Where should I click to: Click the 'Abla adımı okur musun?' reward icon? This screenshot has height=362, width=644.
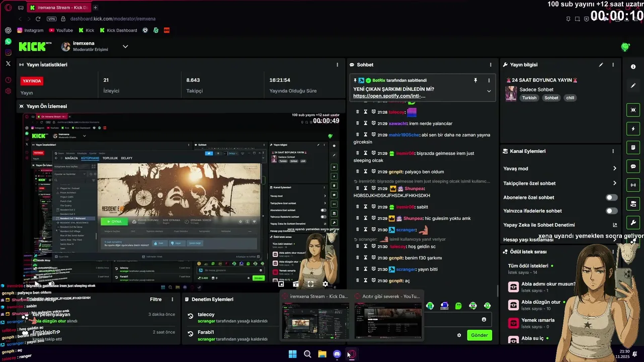513,287
